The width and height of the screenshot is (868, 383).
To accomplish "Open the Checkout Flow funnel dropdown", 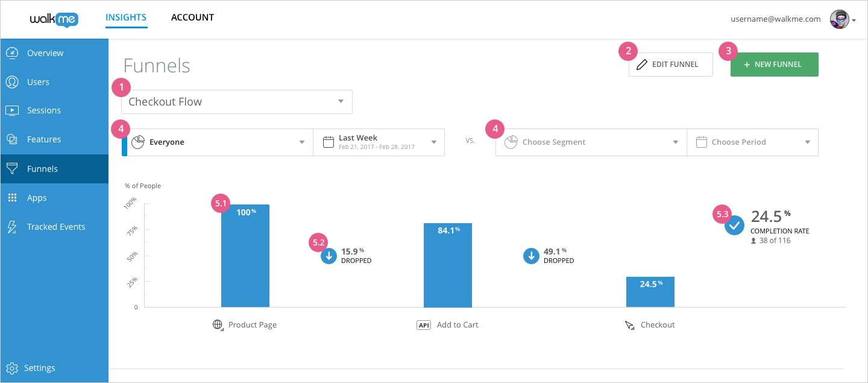I will [x=236, y=101].
